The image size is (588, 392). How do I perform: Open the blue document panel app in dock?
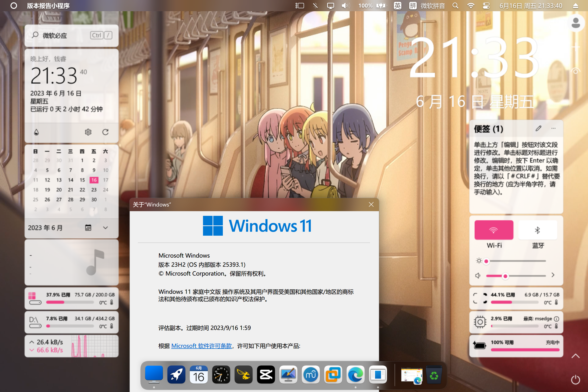pos(378,374)
